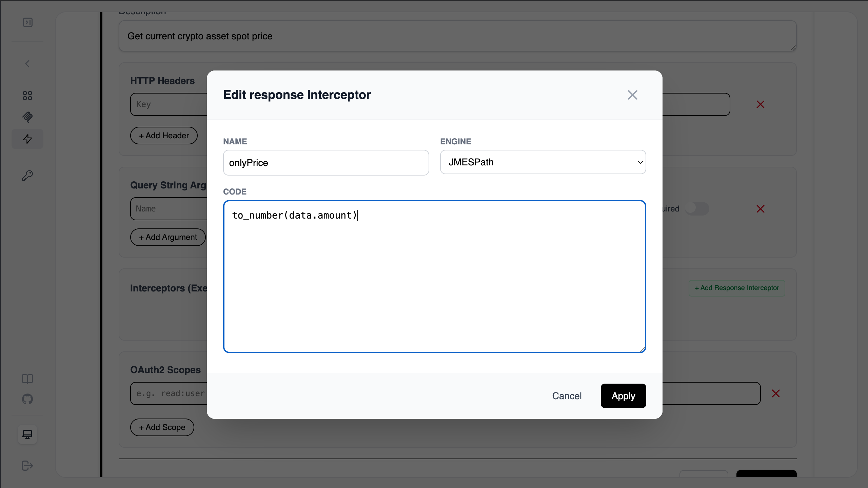Select the lightning bolt actions icon
The height and width of the screenshot is (488, 868).
[x=27, y=139]
